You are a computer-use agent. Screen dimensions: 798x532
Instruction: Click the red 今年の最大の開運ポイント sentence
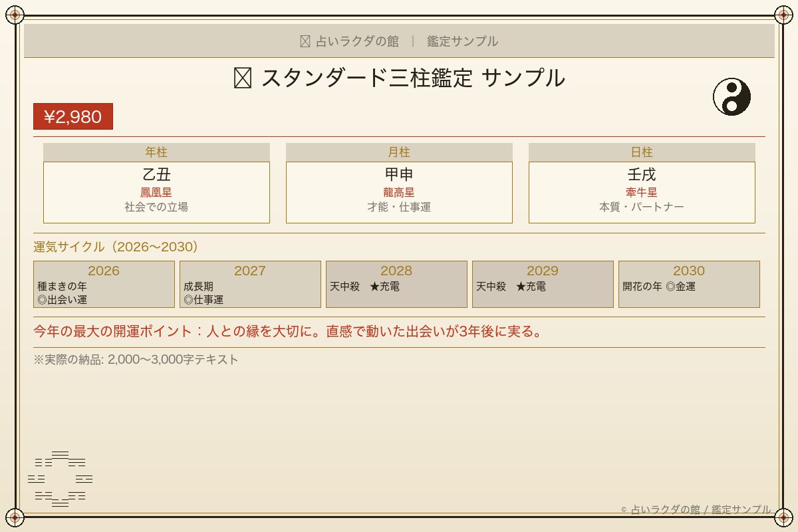[x=287, y=332]
